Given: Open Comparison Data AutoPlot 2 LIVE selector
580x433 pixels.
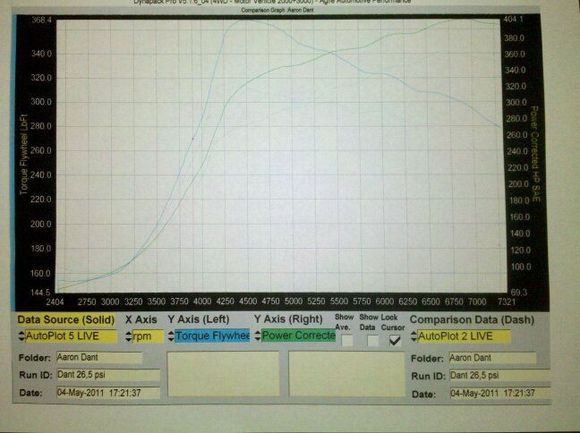Looking at the screenshot, I should [x=463, y=336].
